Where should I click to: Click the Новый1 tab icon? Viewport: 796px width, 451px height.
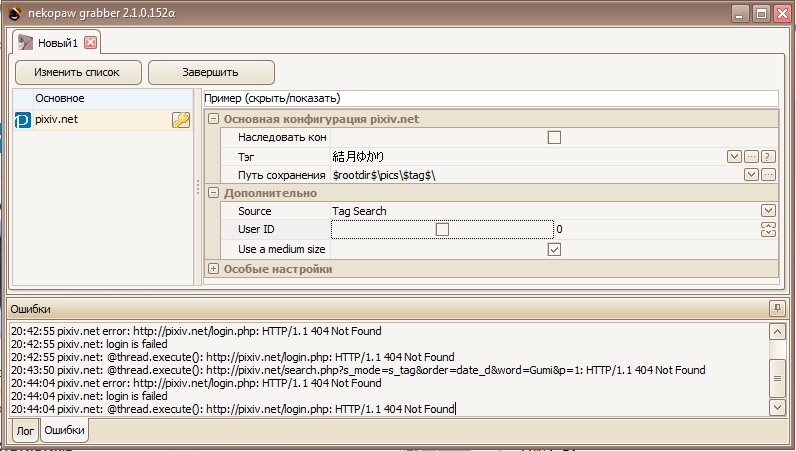(25, 42)
